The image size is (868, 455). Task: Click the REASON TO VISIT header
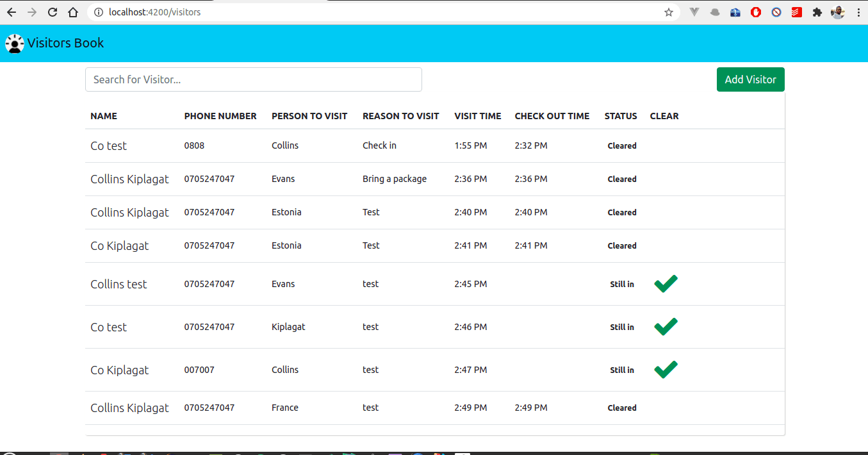pyautogui.click(x=401, y=116)
